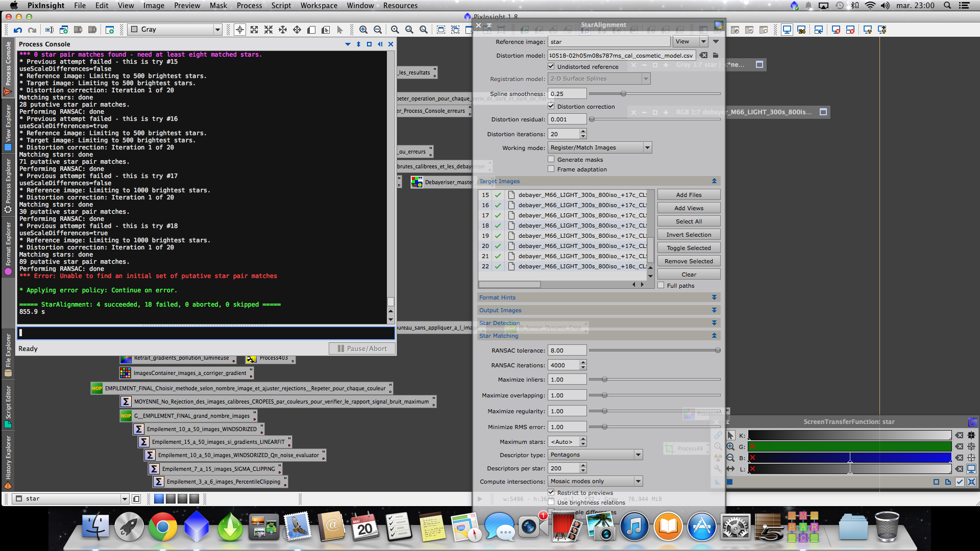Click Add Views button
Image resolution: width=980 pixels, height=551 pixels.
[x=689, y=208]
